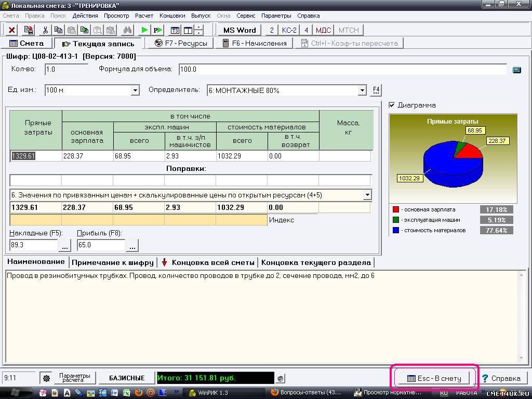Open the Определитель МОНТАЖНЫЕ 80% dropdown
The height and width of the screenshot is (399, 532).
pos(362,90)
